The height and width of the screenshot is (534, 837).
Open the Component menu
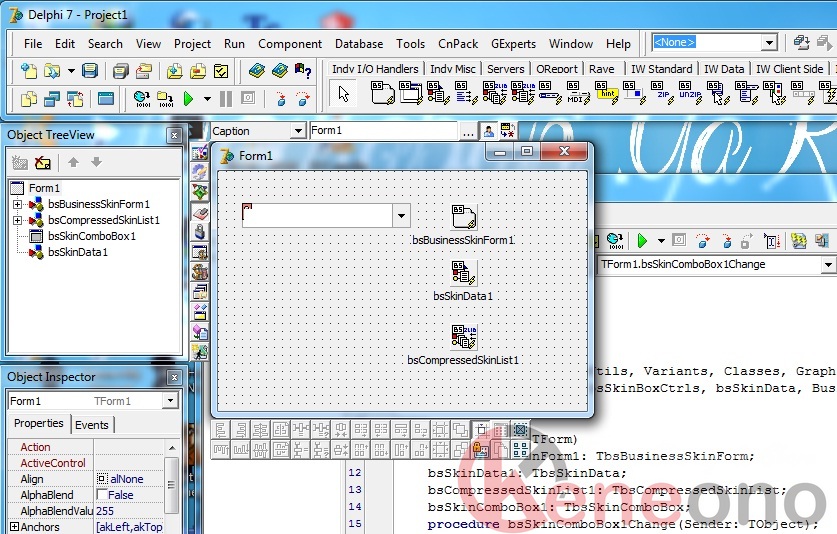click(x=290, y=44)
